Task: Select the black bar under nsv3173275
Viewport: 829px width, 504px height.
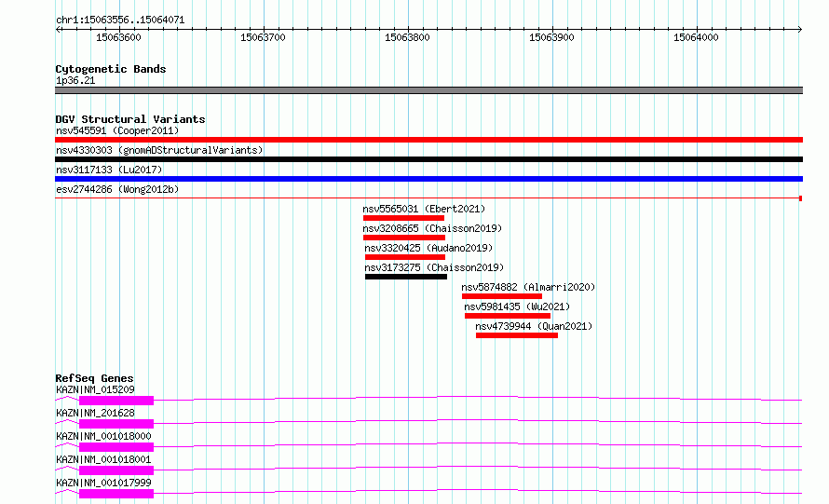Action: pos(406,277)
